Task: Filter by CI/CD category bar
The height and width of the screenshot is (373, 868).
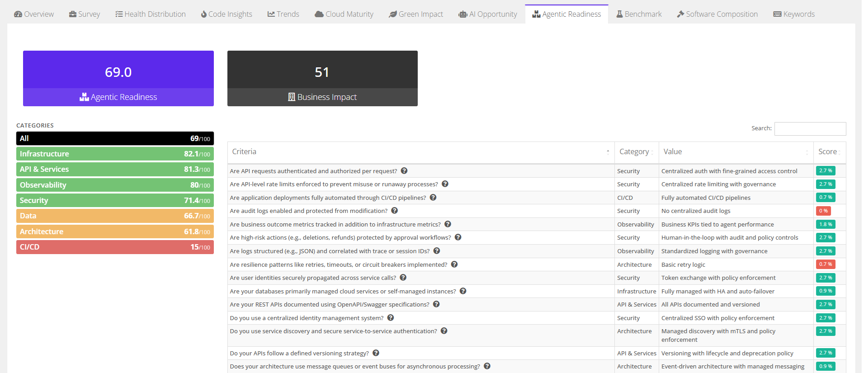Action: (115, 247)
